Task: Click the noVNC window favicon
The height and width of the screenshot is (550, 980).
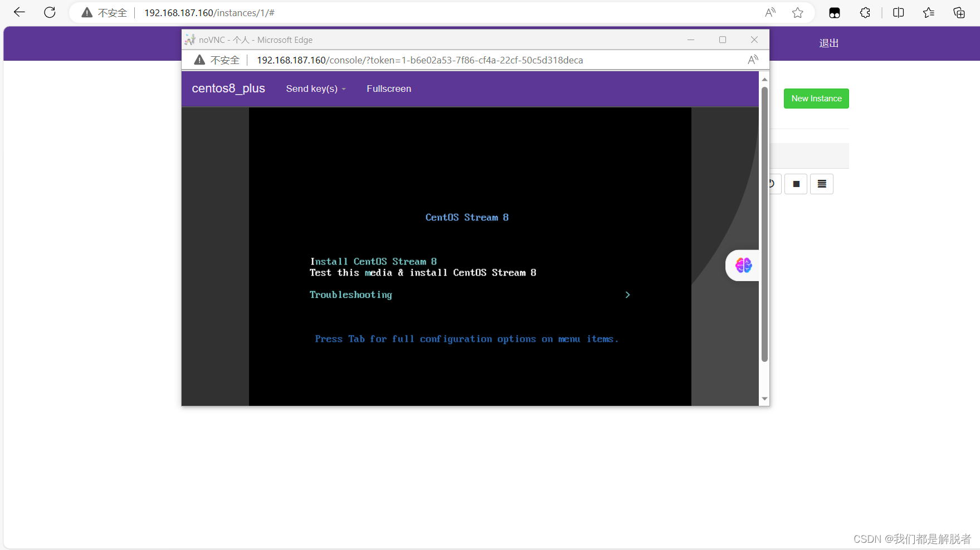Action: [190, 40]
